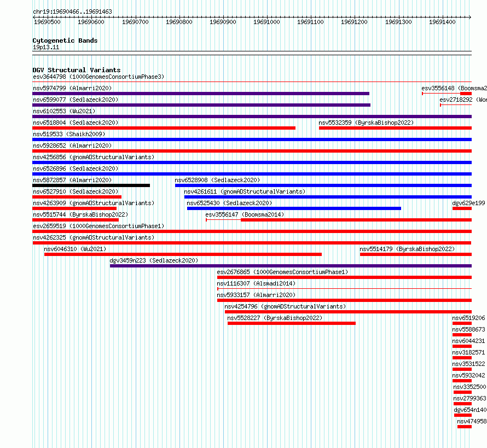487x448 pixels.
Task: Open the dgv629e199 variant label
Action: pos(468,203)
